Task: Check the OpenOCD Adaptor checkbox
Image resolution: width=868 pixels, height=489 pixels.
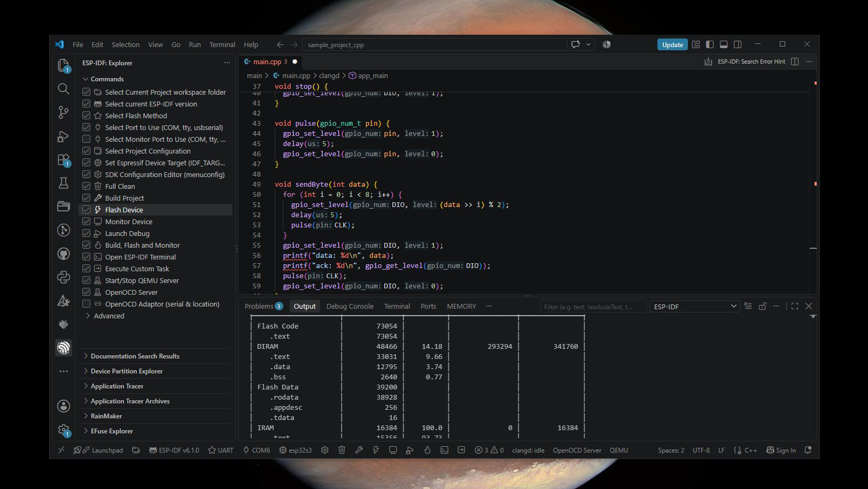Action: tap(86, 304)
